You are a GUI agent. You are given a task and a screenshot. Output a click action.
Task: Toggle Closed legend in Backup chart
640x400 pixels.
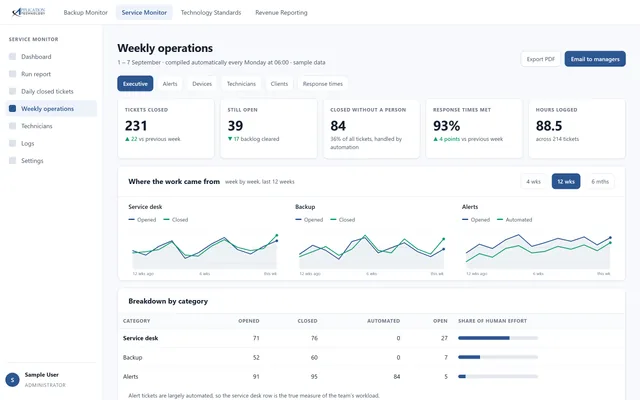coord(343,220)
